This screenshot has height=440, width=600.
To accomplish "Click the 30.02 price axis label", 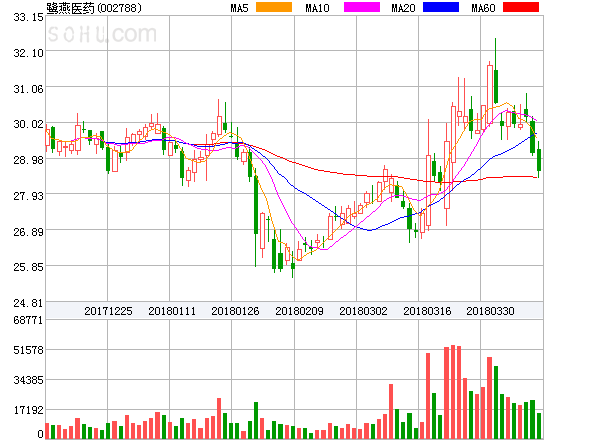I will point(28,124).
